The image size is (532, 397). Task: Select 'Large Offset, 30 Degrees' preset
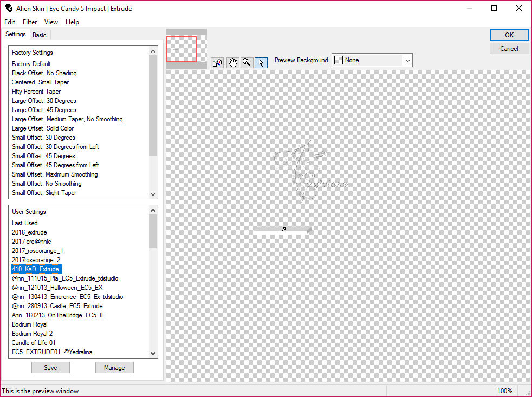click(x=44, y=101)
